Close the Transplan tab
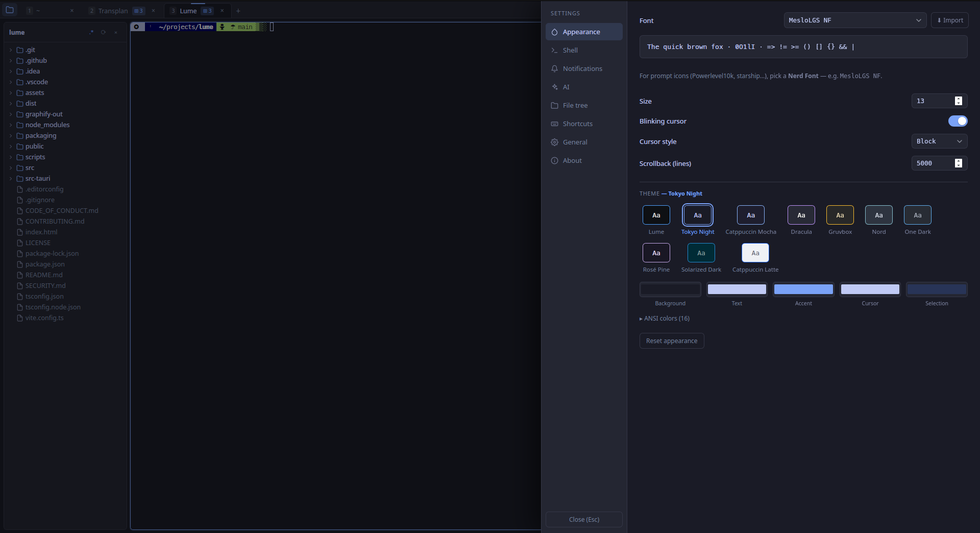 click(x=153, y=11)
